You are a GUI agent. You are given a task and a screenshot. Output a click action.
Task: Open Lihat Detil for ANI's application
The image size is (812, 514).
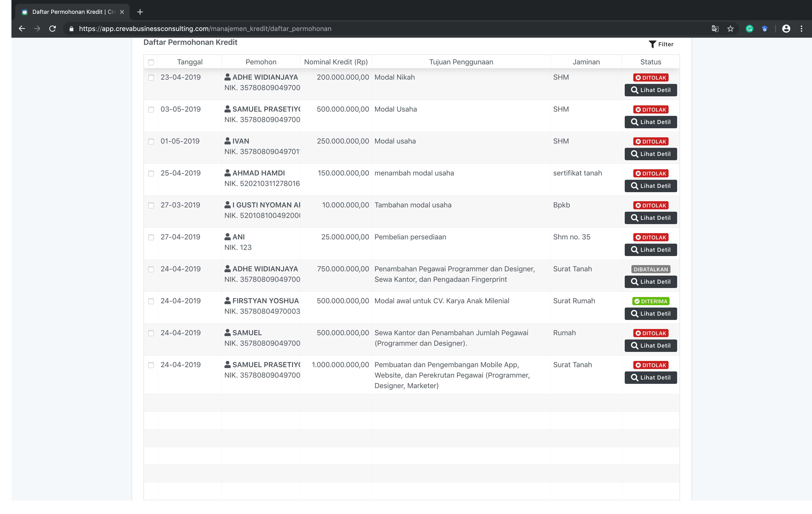tap(650, 250)
